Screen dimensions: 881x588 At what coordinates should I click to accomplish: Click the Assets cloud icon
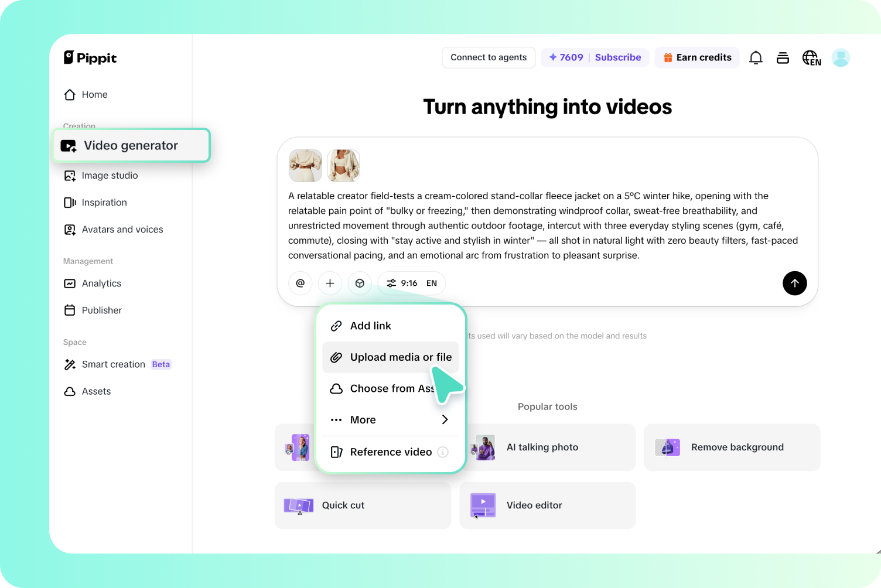70,391
